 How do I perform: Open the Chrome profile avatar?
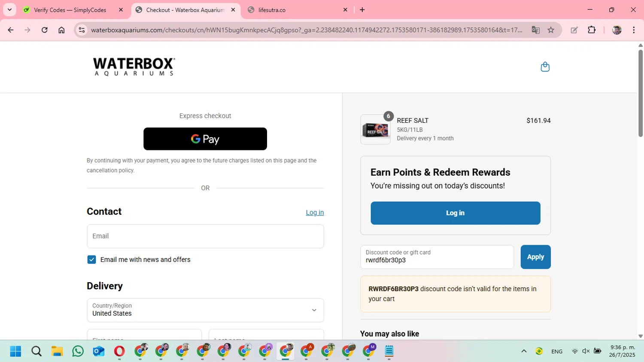coord(617,30)
